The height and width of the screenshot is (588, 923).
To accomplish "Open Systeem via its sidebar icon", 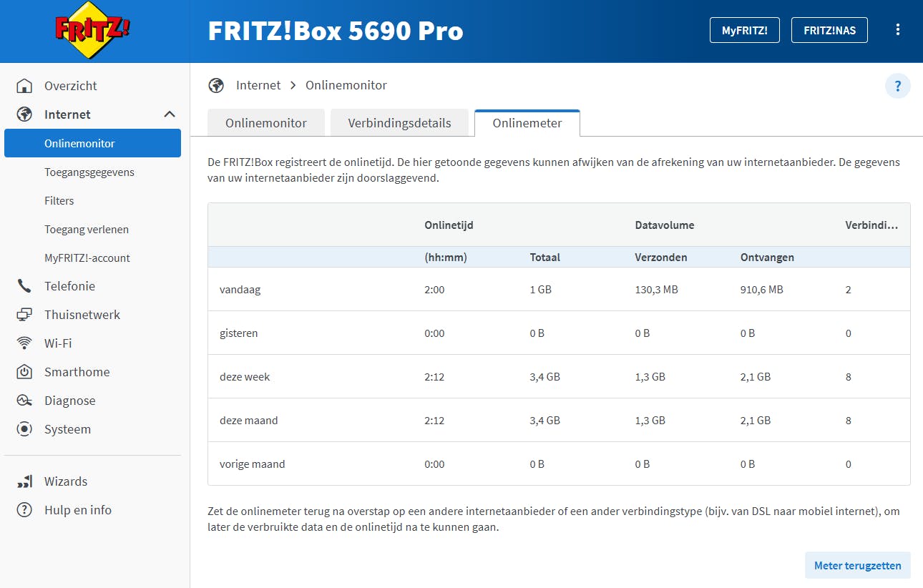I will coord(24,428).
